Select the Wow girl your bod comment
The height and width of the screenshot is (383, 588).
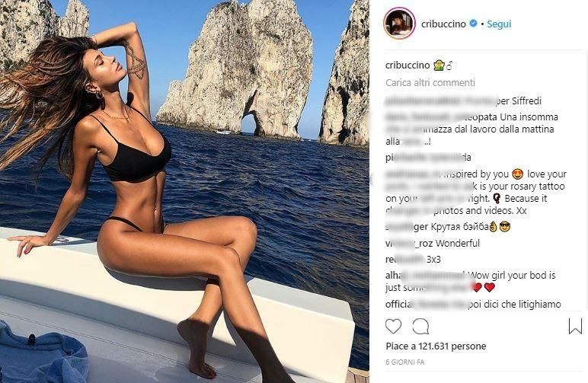click(470, 282)
